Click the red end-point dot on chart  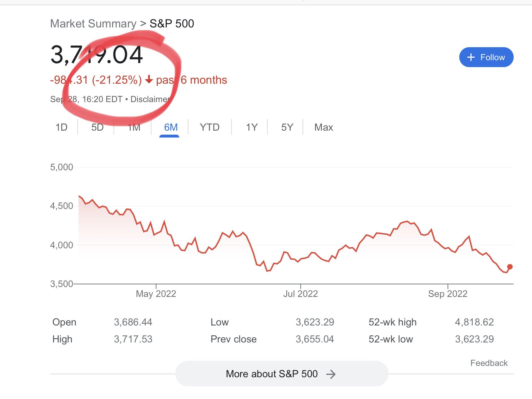click(510, 267)
